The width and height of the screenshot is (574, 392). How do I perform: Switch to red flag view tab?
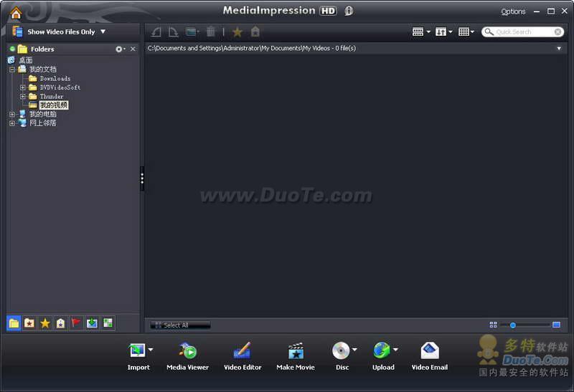76,323
